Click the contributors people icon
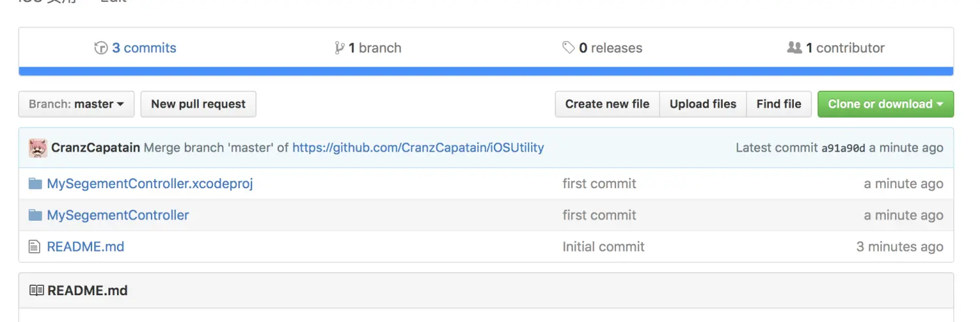This screenshot has height=322, width=980. click(x=794, y=48)
